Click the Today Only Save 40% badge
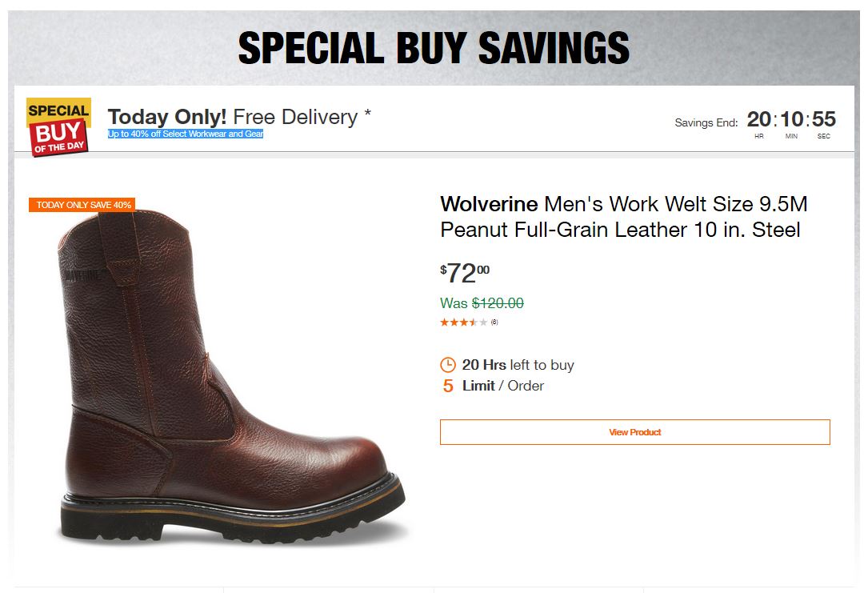This screenshot has height=593, width=868. 83,205
